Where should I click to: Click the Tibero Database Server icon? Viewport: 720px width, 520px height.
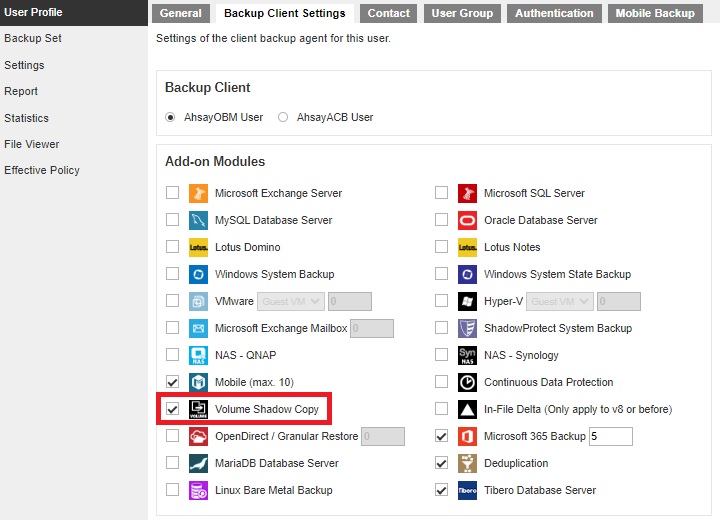467,490
